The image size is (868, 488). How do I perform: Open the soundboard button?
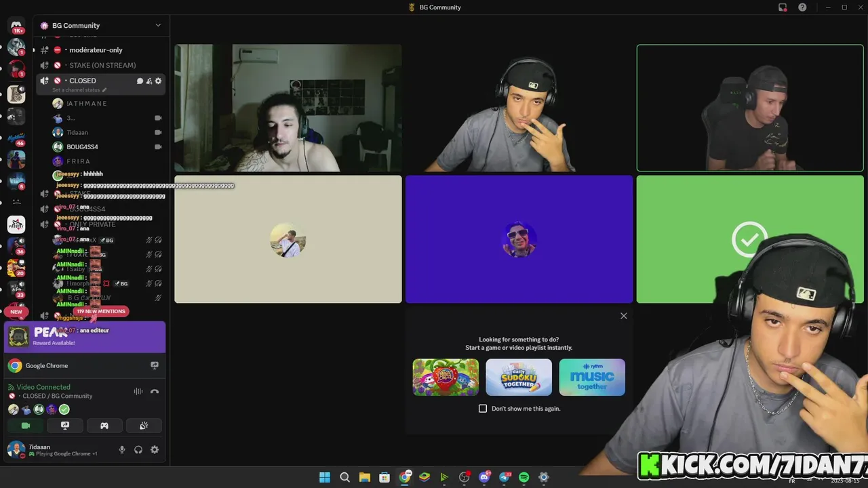[x=144, y=426]
